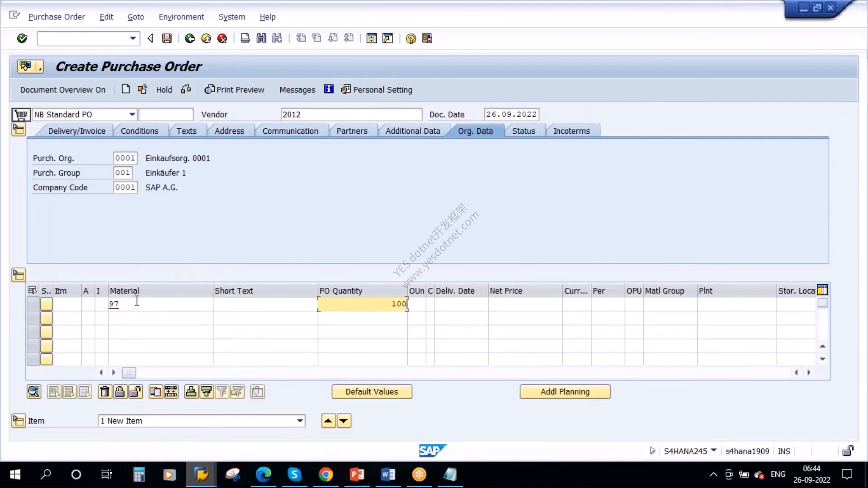This screenshot has width=868, height=488.
Task: Click the red Cancel icon in toolbar
Action: click(222, 38)
